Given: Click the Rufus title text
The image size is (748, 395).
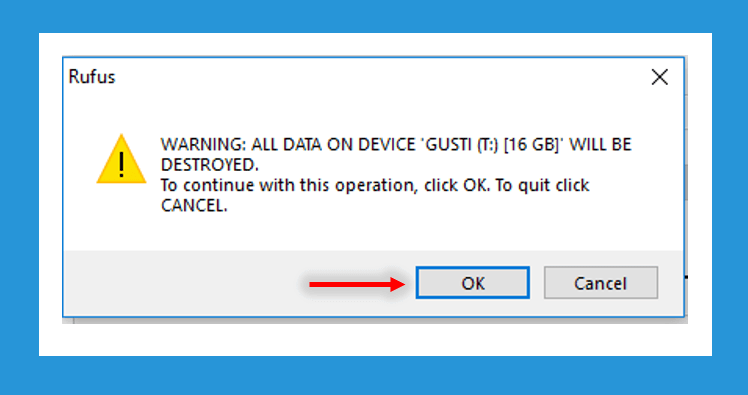Looking at the screenshot, I should (92, 77).
